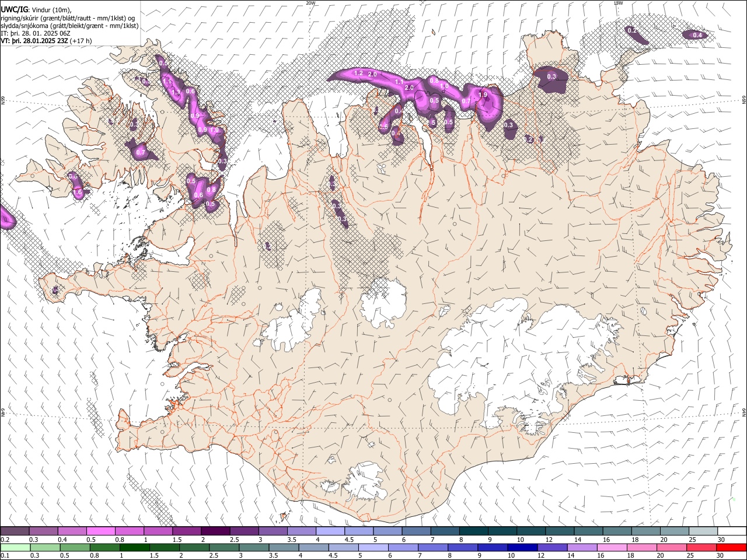Viewport: 747px width, 560px height.
Task: Choose the 20–25 rose pink lower legend swatch
Action: click(672, 547)
